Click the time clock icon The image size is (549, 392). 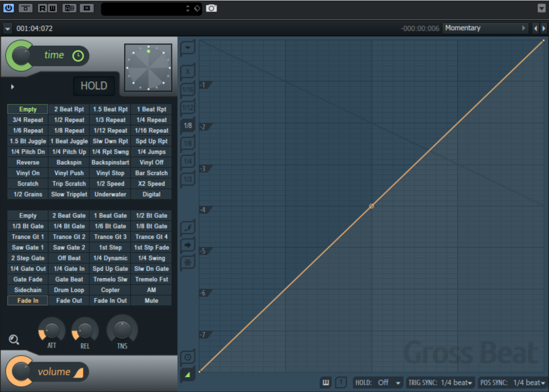point(78,56)
